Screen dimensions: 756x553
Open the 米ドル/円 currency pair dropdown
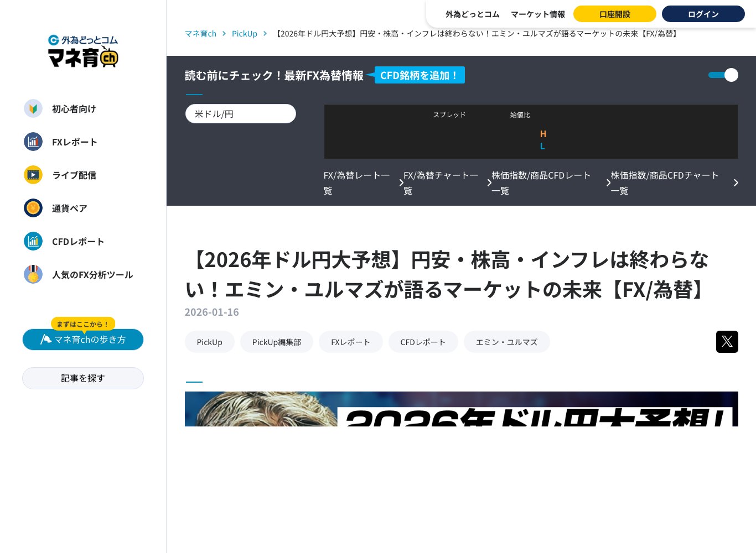point(241,114)
